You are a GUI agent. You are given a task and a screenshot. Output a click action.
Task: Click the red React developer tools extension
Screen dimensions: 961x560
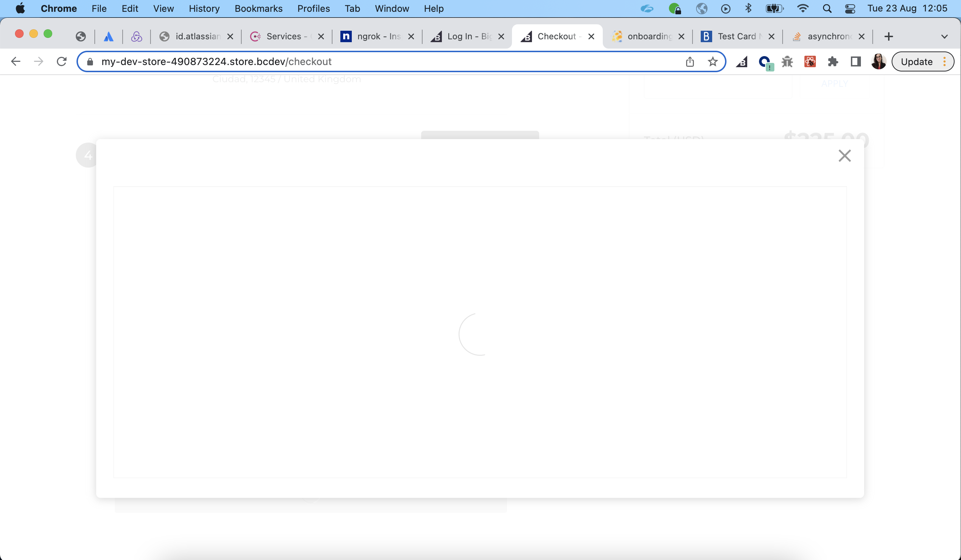click(810, 61)
